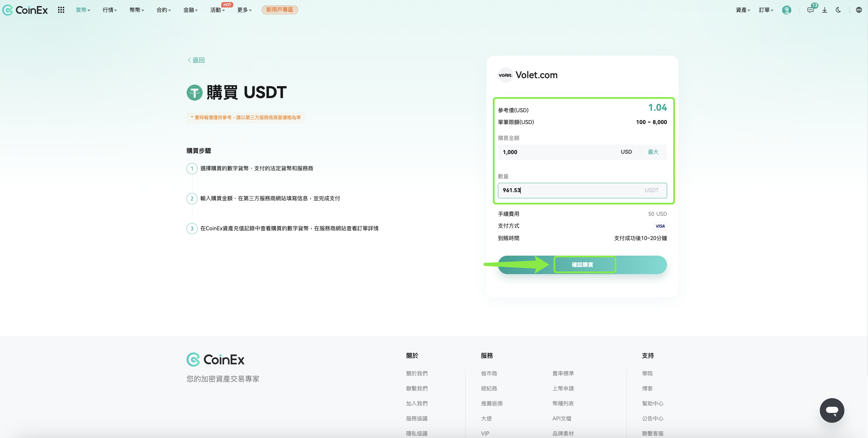This screenshot has height=438, width=868.
Task: Expand the 資產 dropdown
Action: (743, 10)
